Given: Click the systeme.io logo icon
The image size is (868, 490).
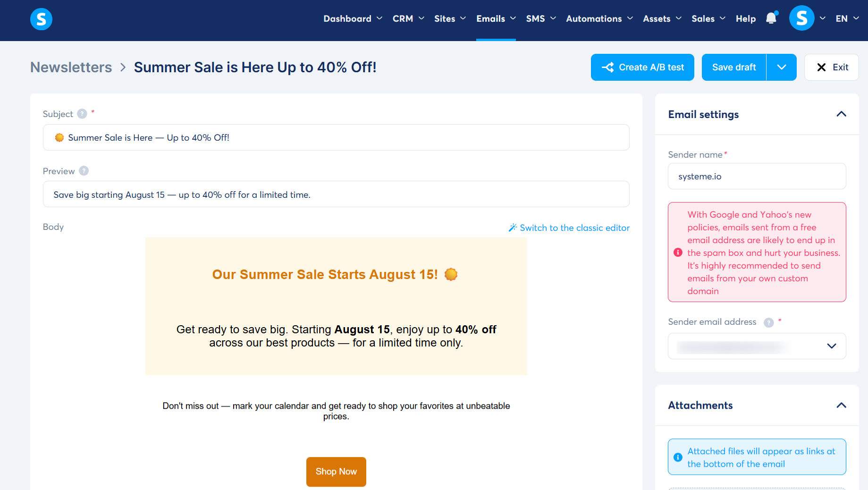Looking at the screenshot, I should (x=41, y=19).
